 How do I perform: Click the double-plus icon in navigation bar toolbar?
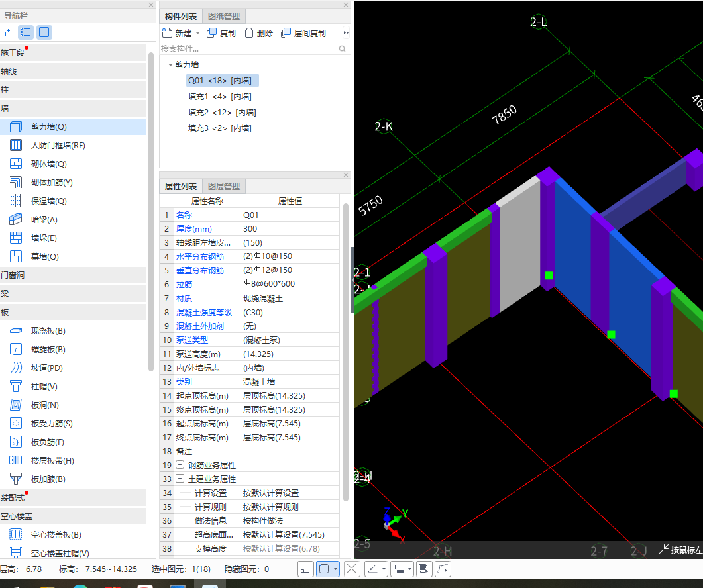(7, 32)
